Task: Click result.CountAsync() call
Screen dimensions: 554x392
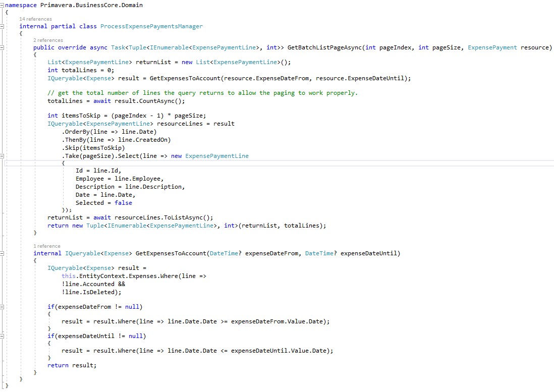Action: click(148, 101)
